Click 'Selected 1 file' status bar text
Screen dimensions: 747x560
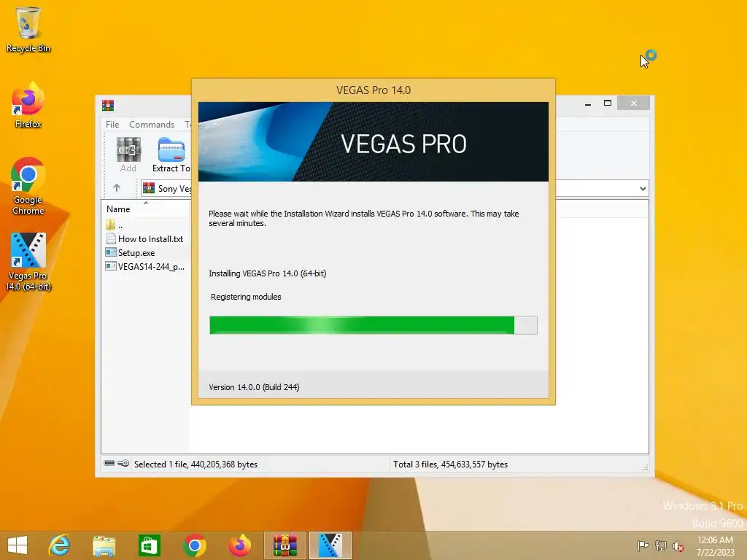pos(196,464)
